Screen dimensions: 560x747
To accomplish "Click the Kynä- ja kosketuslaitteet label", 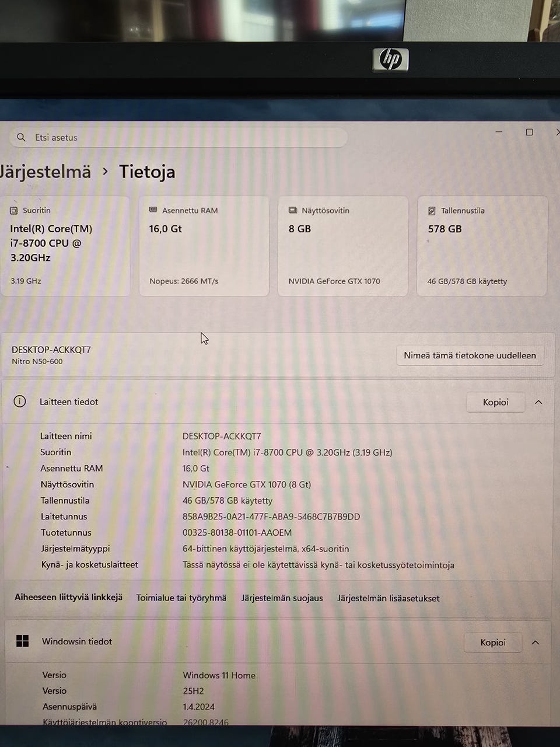I will [90, 564].
